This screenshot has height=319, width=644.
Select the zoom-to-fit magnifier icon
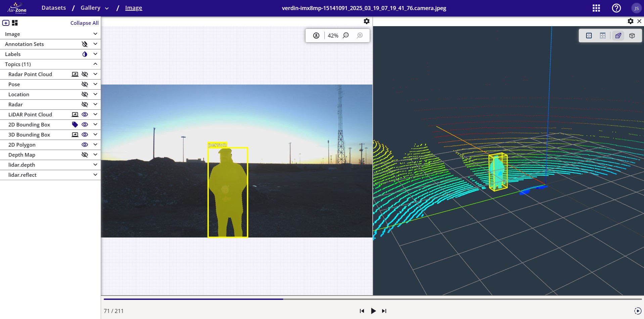pyautogui.click(x=346, y=35)
